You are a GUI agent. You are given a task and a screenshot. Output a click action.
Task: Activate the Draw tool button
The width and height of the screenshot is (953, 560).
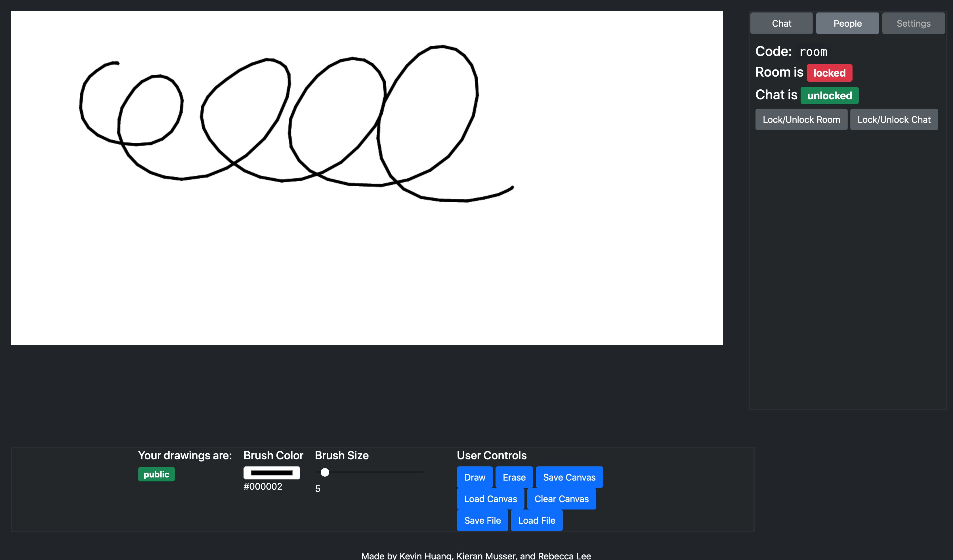click(x=474, y=477)
